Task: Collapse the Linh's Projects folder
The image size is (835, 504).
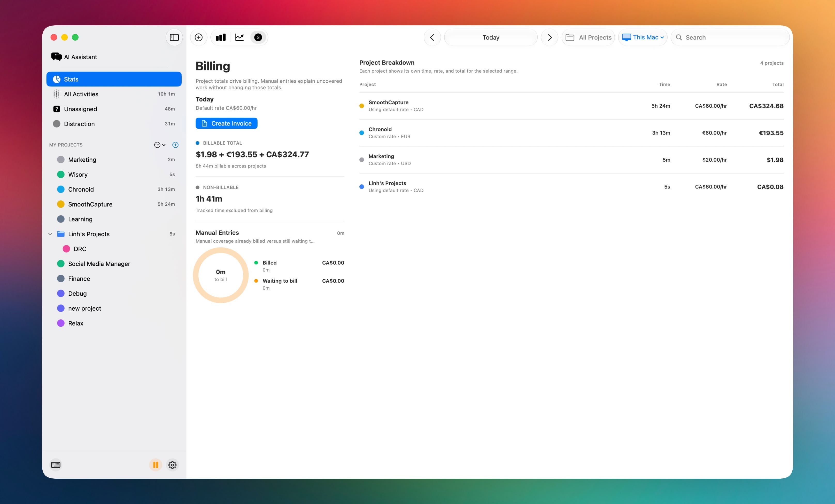Action: 50,234
